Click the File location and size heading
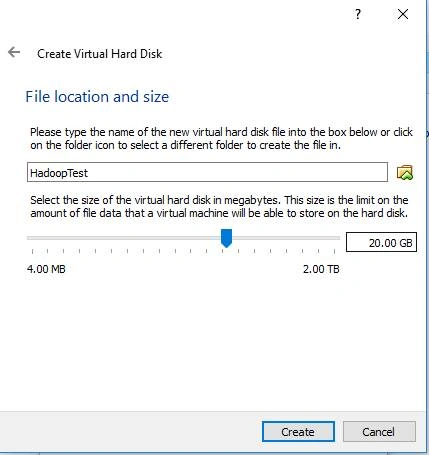Image resolution: width=429 pixels, height=455 pixels. [97, 97]
